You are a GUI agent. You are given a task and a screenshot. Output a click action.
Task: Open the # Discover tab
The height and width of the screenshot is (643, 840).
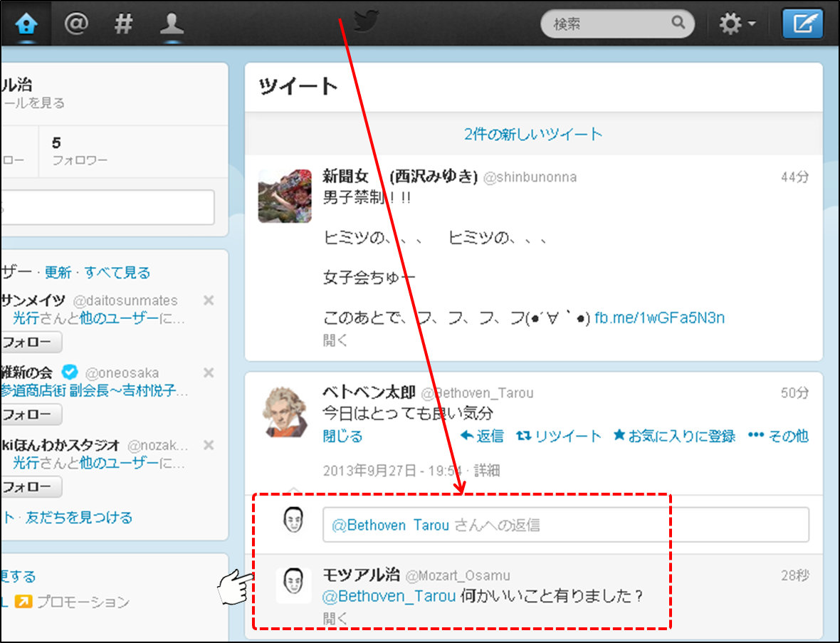124,24
